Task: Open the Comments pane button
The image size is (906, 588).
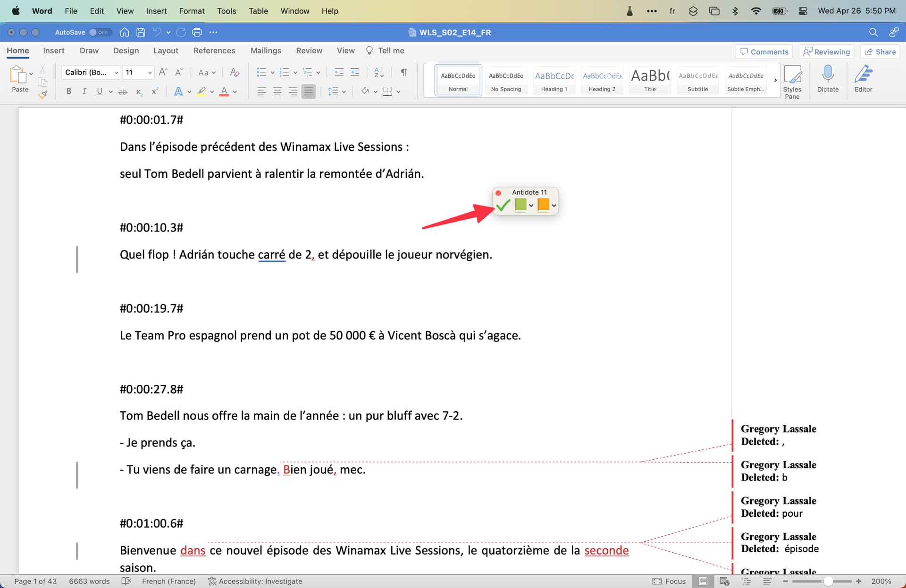Action: 764,51
